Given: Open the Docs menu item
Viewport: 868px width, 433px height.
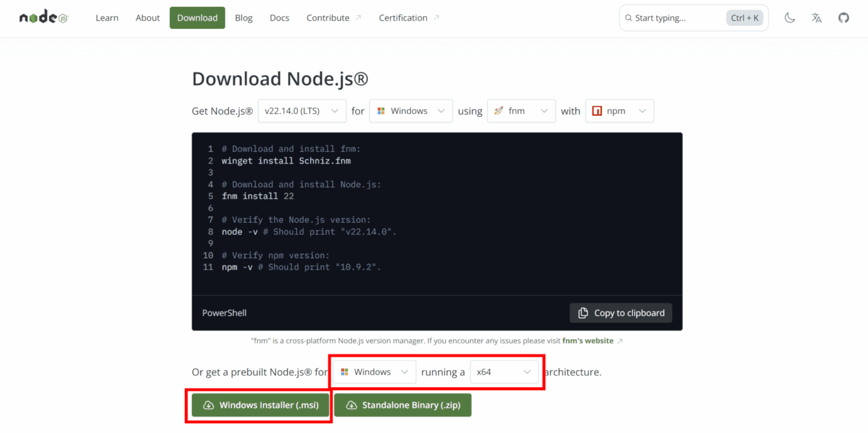Looking at the screenshot, I should (279, 18).
